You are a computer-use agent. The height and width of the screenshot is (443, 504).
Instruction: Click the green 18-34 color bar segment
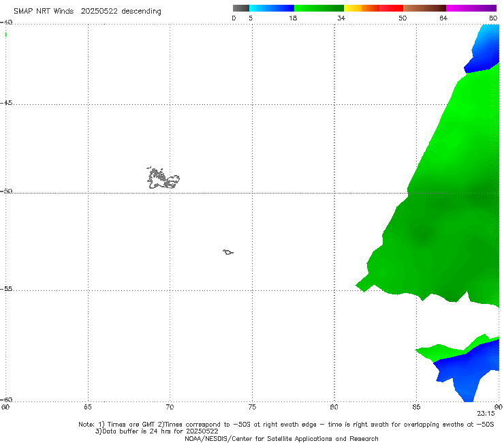pos(319,8)
